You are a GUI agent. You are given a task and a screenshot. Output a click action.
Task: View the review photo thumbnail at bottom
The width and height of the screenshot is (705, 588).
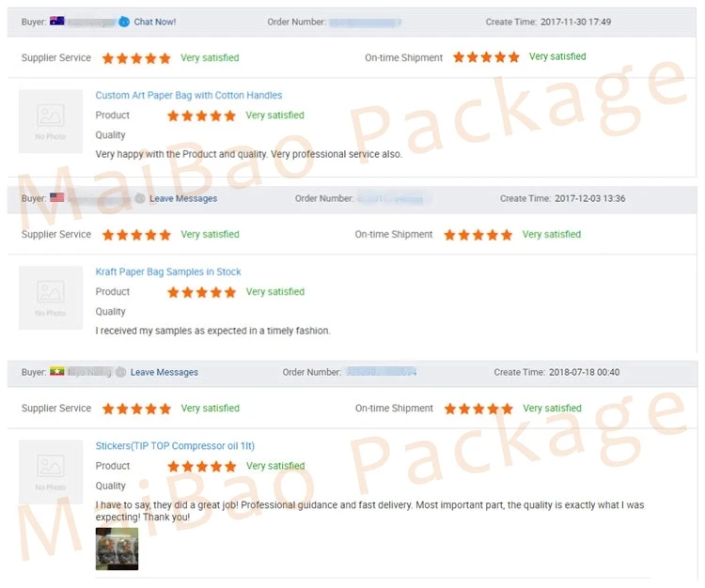pos(117,549)
